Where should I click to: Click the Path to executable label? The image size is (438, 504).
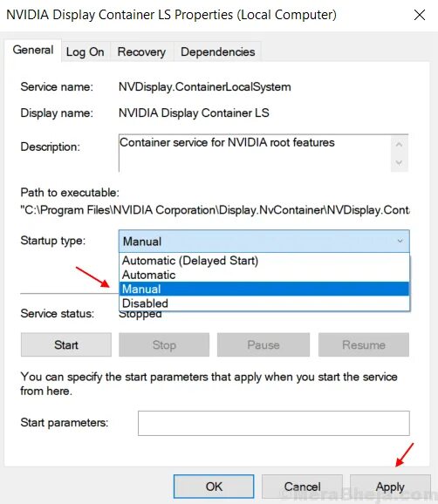click(x=70, y=193)
